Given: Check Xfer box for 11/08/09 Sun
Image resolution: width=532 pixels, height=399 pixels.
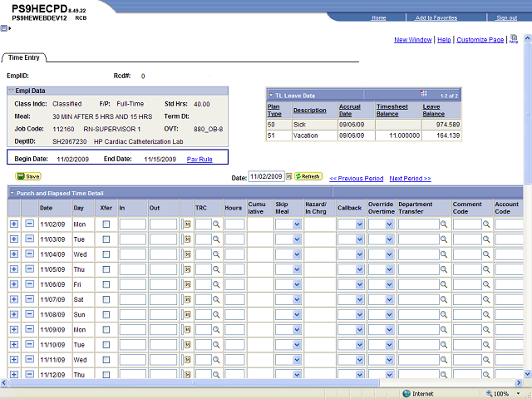Looking at the screenshot, I should 106,314.
